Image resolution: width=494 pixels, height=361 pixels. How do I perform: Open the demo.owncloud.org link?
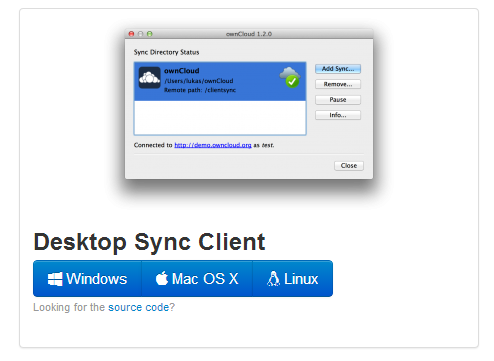pos(213,145)
